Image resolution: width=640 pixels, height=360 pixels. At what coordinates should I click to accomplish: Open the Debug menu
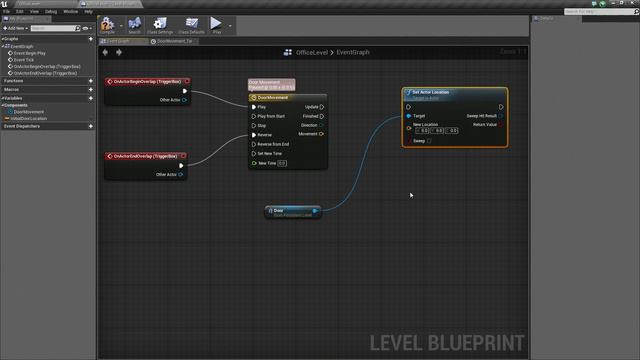[x=51, y=11]
